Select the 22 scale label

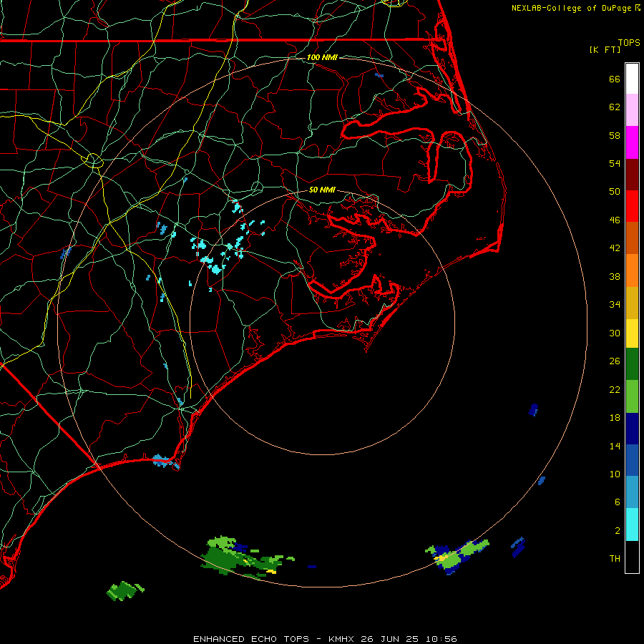point(615,389)
